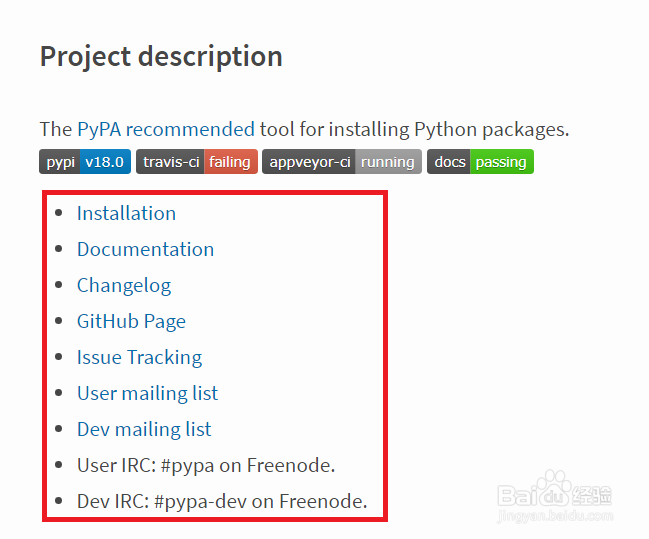Image resolution: width=649 pixels, height=539 pixels.
Task: Click the appveyor-ci running status badge
Action: (341, 162)
